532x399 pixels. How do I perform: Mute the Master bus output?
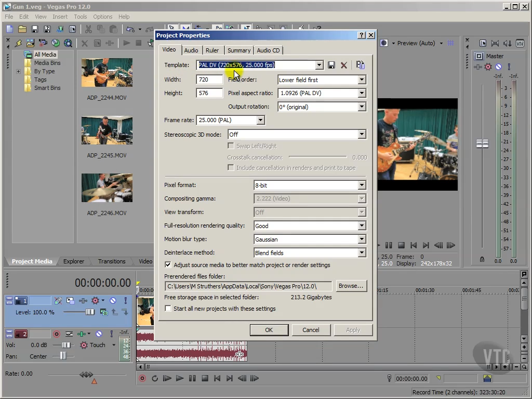click(x=498, y=67)
